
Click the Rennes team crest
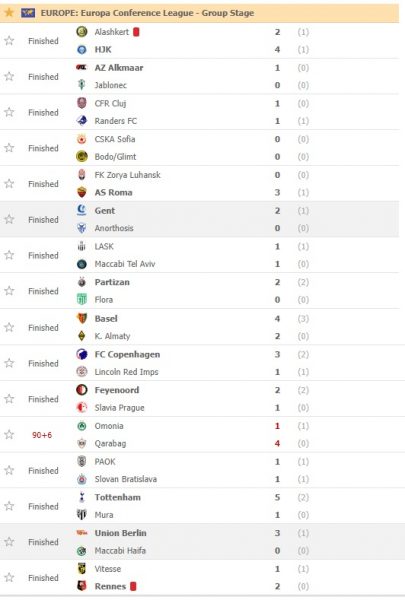82,586
